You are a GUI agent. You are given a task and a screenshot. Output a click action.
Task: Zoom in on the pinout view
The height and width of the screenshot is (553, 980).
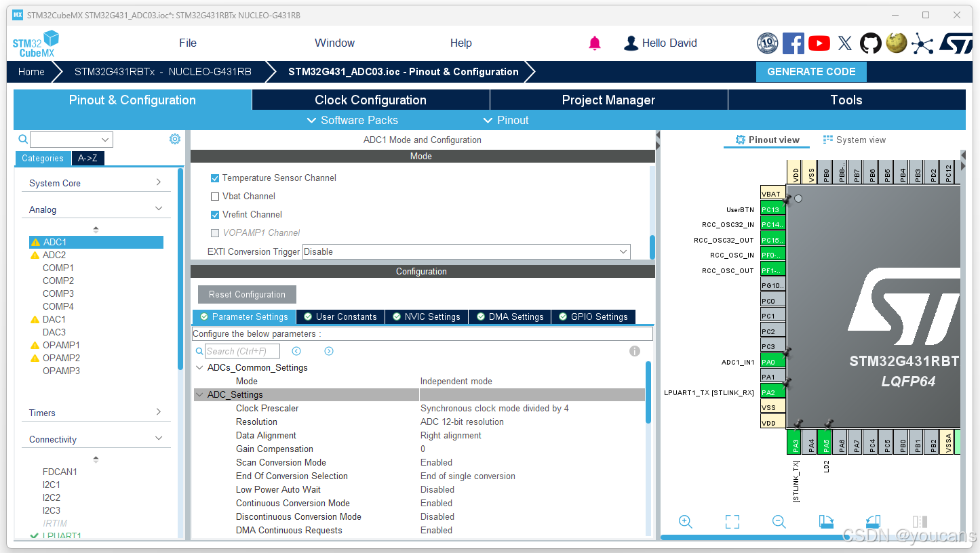click(685, 522)
